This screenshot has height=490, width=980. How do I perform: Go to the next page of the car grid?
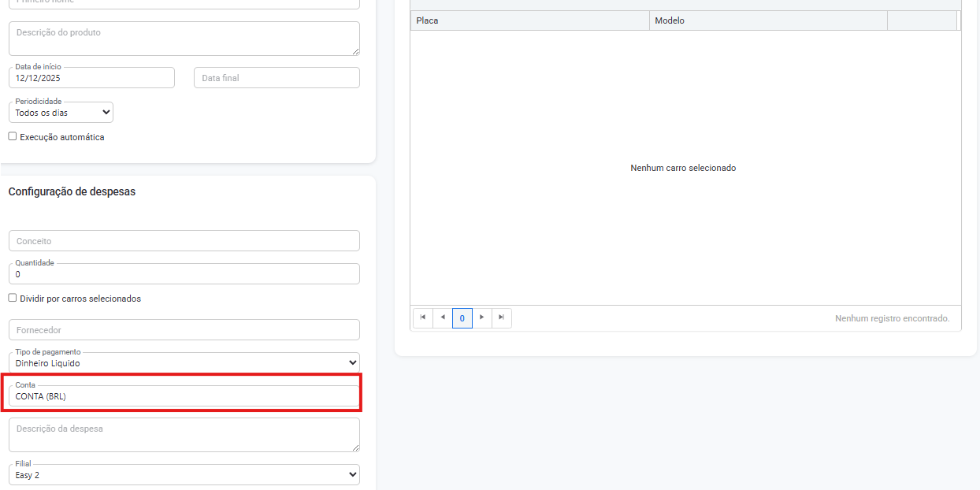pyautogui.click(x=482, y=317)
